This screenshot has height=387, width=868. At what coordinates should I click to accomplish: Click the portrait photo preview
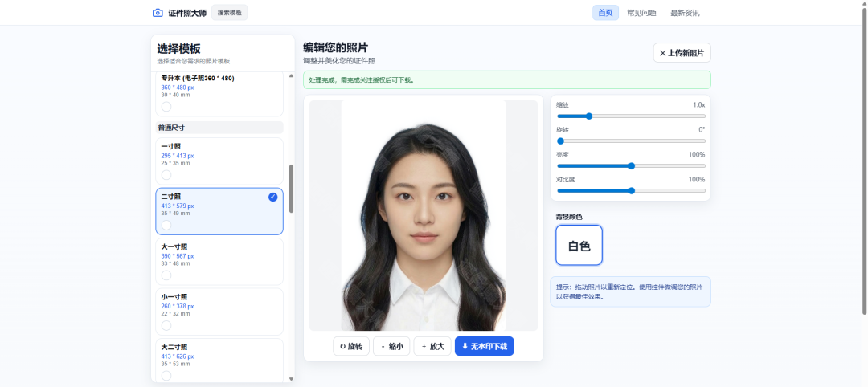[424, 216]
